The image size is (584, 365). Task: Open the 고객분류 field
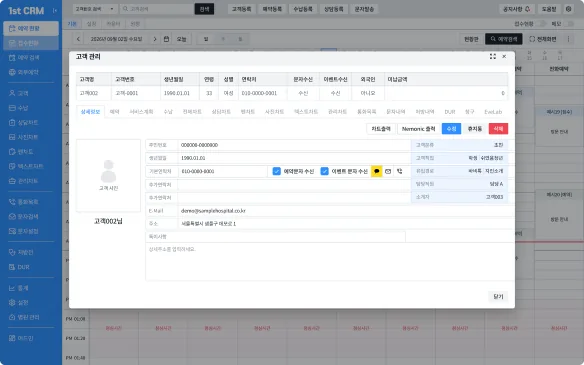click(459, 145)
